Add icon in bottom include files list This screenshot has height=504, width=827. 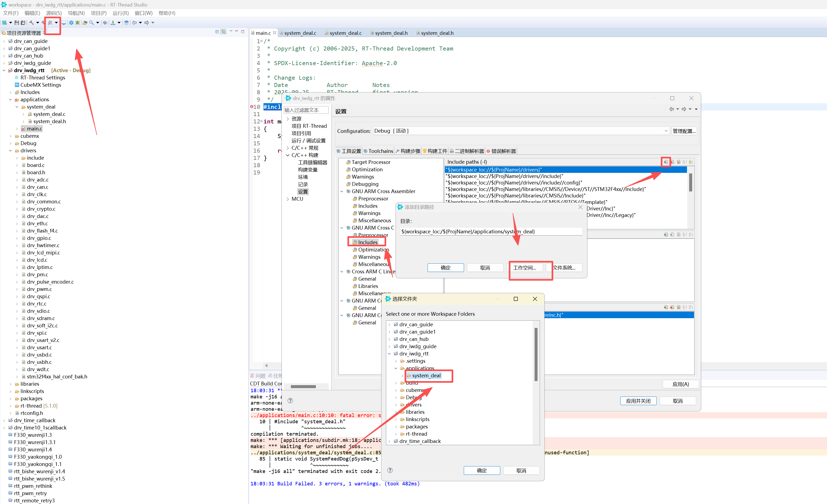point(666,307)
